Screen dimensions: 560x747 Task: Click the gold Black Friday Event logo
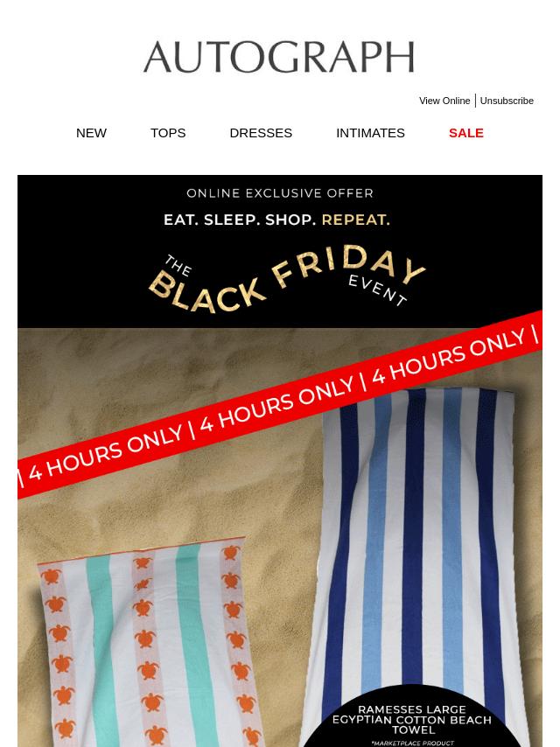tap(286, 279)
